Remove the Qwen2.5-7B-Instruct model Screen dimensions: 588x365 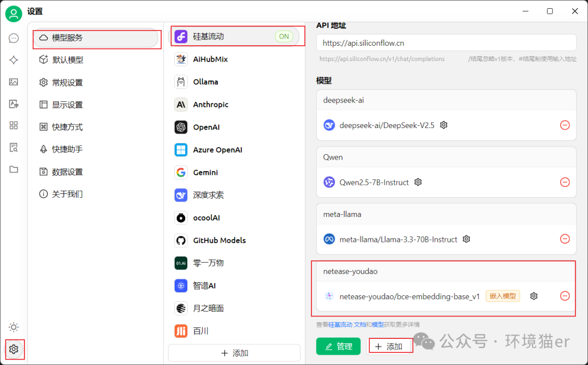(x=565, y=182)
